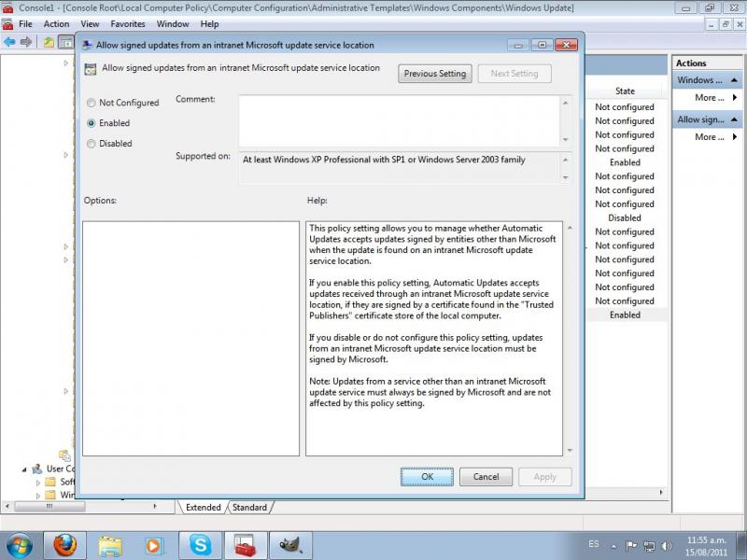Open the Window menu

173,24
